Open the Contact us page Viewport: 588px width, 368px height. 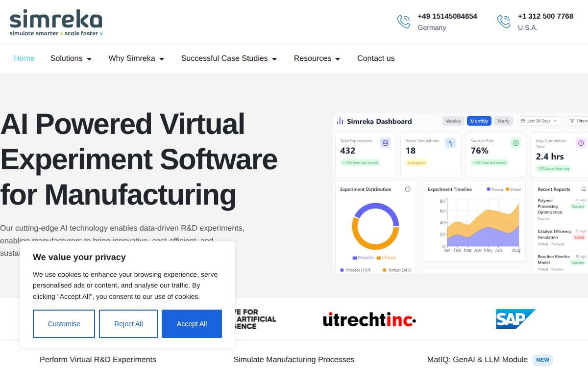tap(376, 58)
